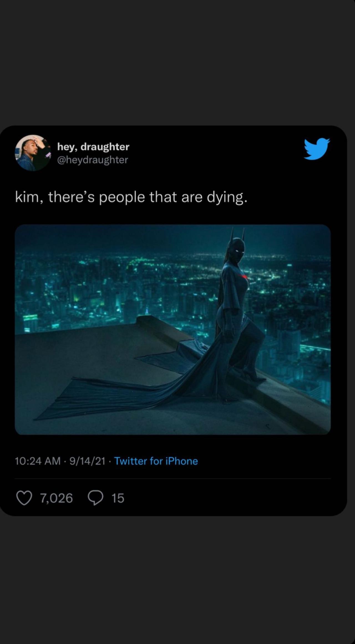355x644 pixels.
Task: Click the 10:24 AM timestamp
Action: [x=38, y=461]
